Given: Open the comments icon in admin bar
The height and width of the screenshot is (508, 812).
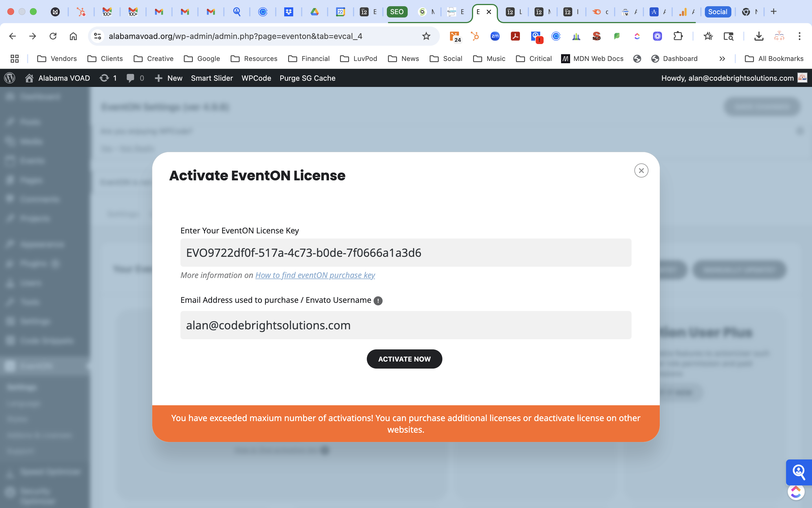Looking at the screenshot, I should (135, 78).
